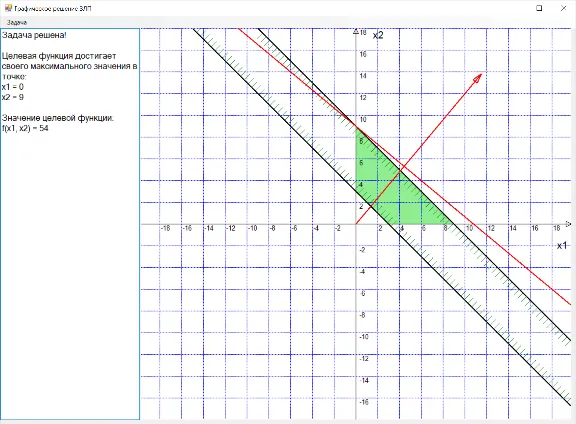Click the window title text
Image resolution: width=576 pixels, height=424 pixels.
[x=53, y=8]
